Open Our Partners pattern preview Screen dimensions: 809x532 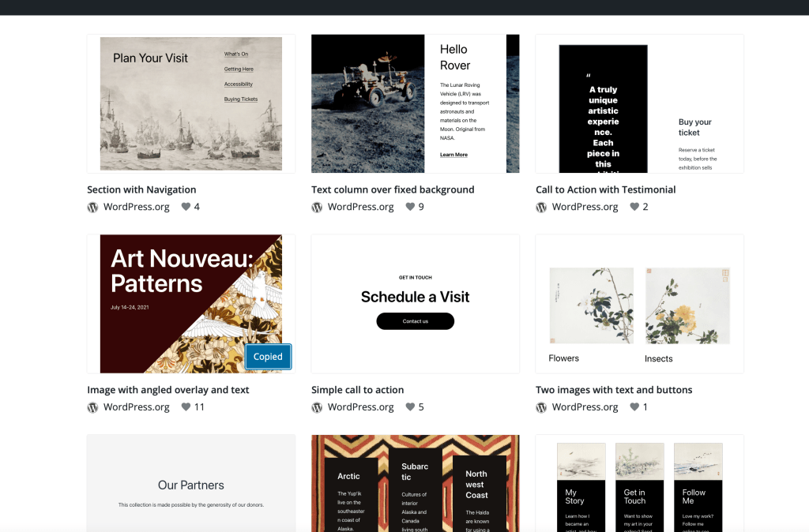click(x=191, y=484)
